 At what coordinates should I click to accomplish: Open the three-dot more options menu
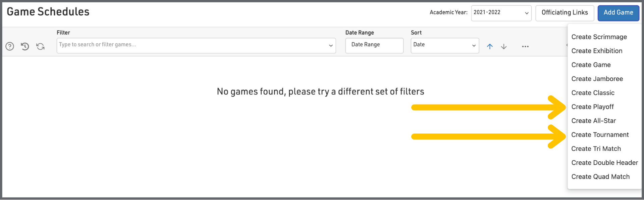(525, 46)
